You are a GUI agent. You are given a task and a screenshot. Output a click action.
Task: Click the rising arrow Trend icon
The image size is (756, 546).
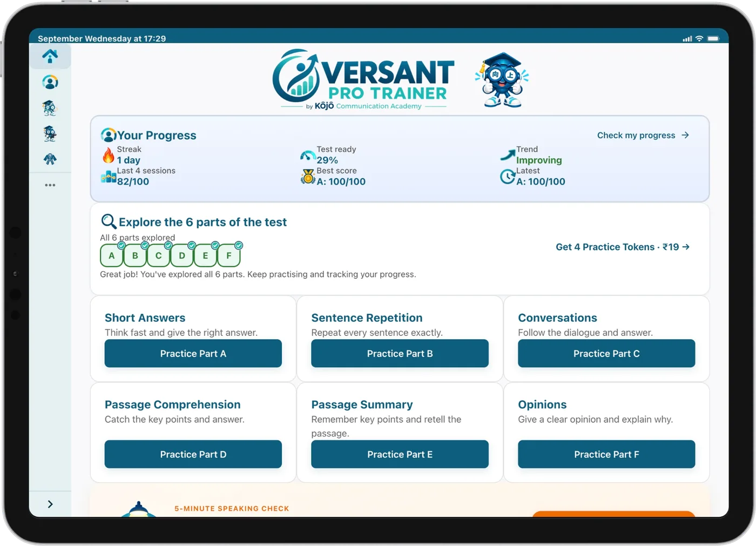(x=508, y=156)
